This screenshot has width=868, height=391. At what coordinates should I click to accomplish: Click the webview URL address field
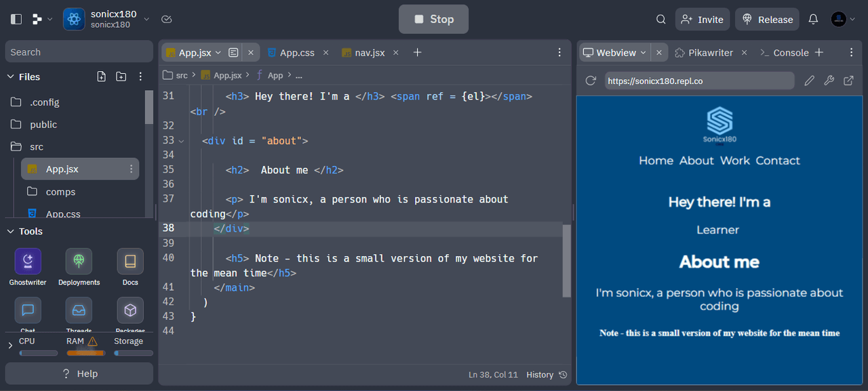point(698,81)
